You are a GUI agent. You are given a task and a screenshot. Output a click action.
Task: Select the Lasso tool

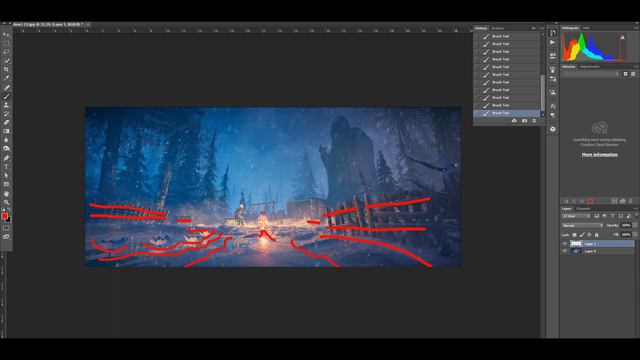coord(6,52)
